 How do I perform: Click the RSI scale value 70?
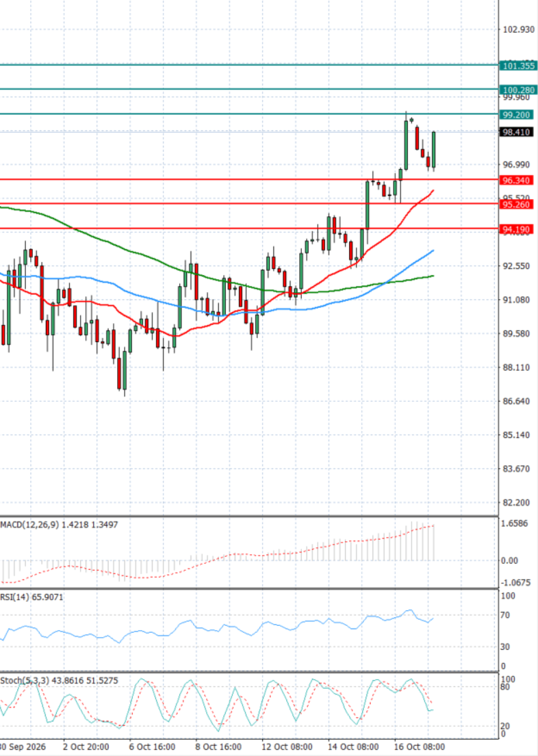point(505,615)
